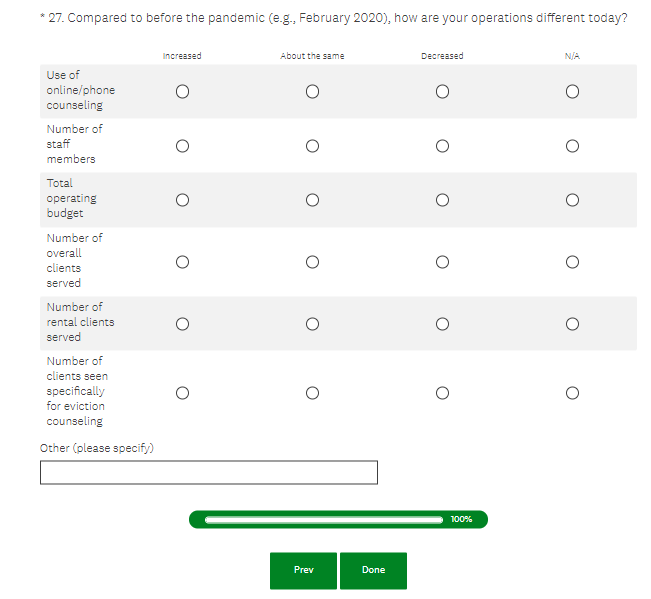
Task: Select Increased for overall clients served
Action: (182, 261)
